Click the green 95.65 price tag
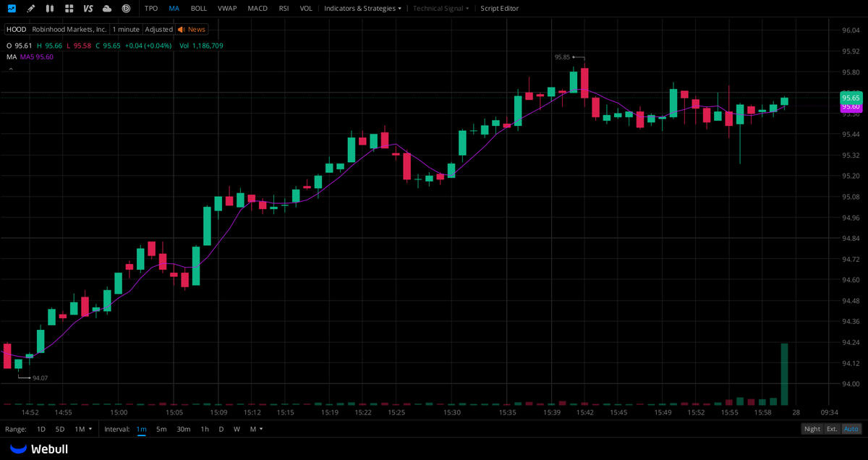This screenshot has width=868, height=460. 851,98
